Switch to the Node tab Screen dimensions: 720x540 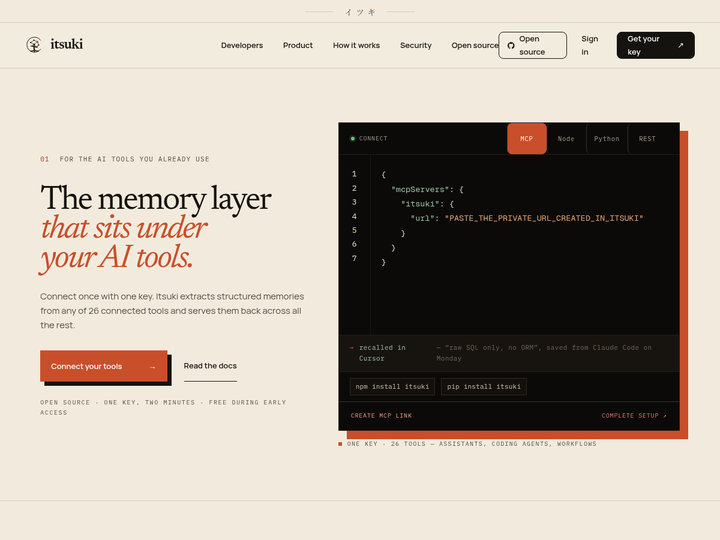[566, 139]
